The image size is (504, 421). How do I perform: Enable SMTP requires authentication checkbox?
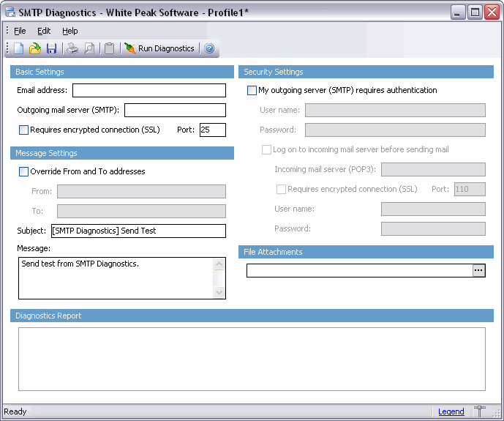[x=252, y=90]
